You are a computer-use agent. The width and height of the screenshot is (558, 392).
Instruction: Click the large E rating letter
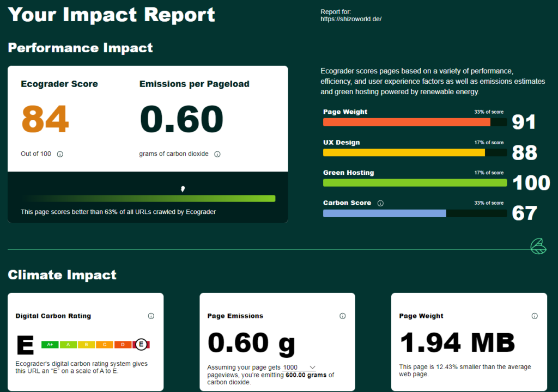(25, 345)
